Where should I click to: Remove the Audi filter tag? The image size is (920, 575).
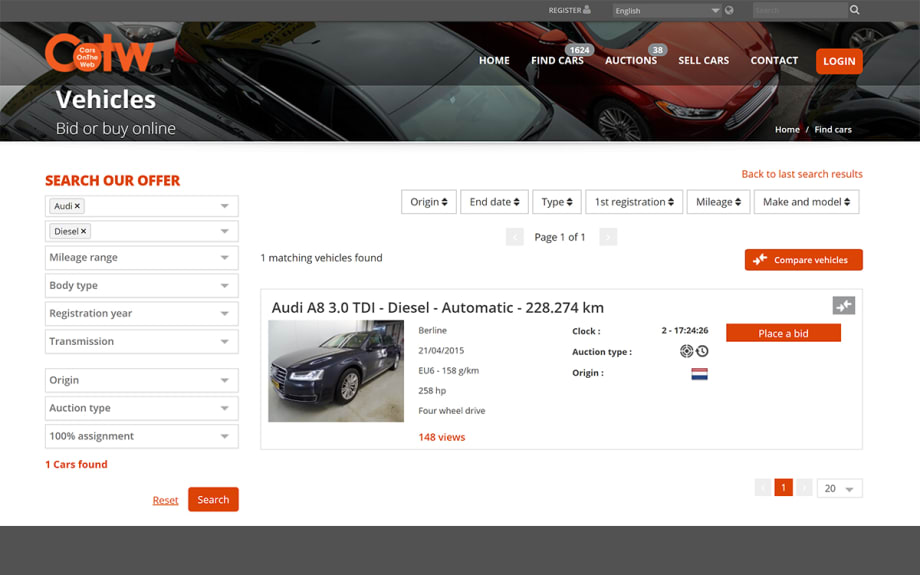(x=77, y=206)
